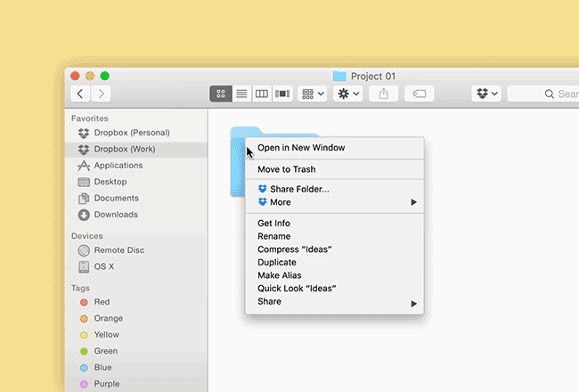Click the Edit Tags toolbar icon
Viewport: 579px width, 392px height.
pos(420,94)
